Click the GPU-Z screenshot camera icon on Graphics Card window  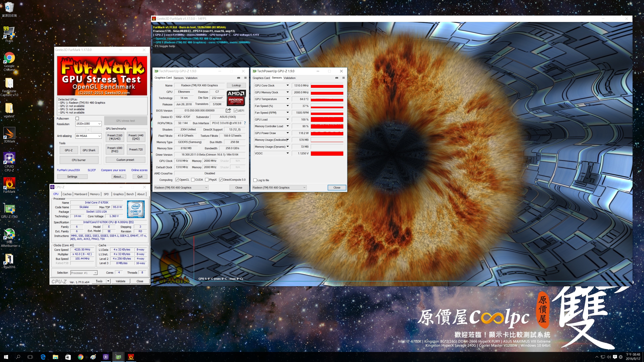(x=238, y=78)
